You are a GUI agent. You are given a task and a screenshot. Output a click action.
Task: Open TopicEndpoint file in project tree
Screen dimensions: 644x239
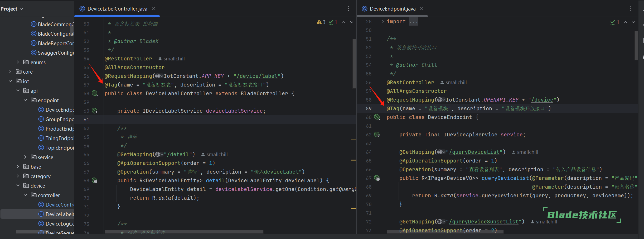pyautogui.click(x=56, y=148)
